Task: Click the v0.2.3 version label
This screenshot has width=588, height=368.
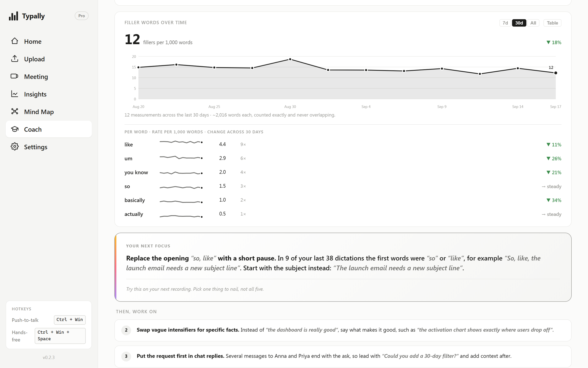Action: [x=49, y=357]
